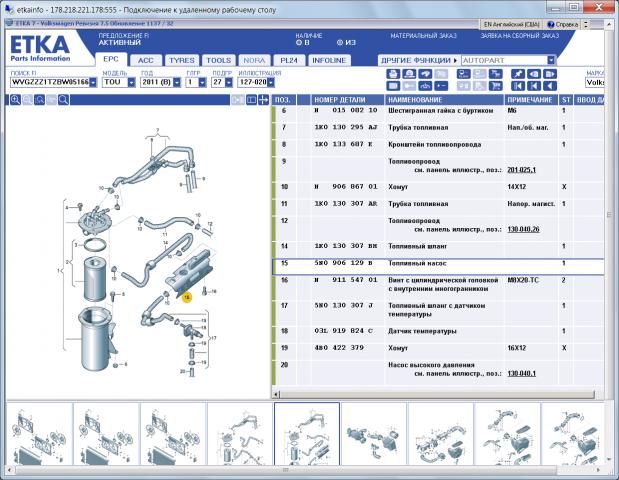Click the icon to the right of the pushpin
619x480 pixels.
pos(534,74)
